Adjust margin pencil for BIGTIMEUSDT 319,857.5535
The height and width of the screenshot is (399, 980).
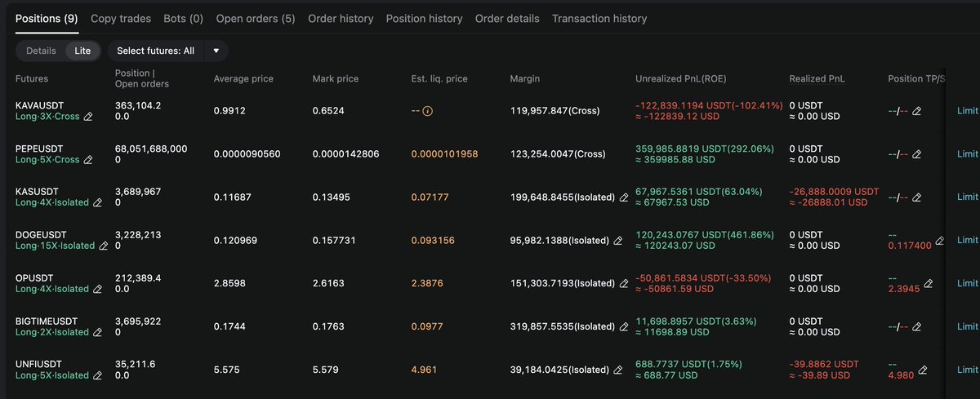625,326
